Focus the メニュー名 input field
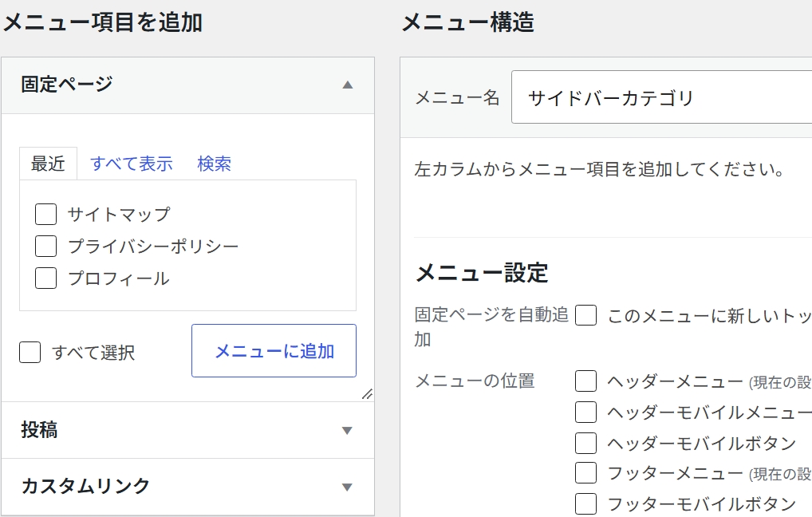This screenshot has height=517, width=812. 661,97
